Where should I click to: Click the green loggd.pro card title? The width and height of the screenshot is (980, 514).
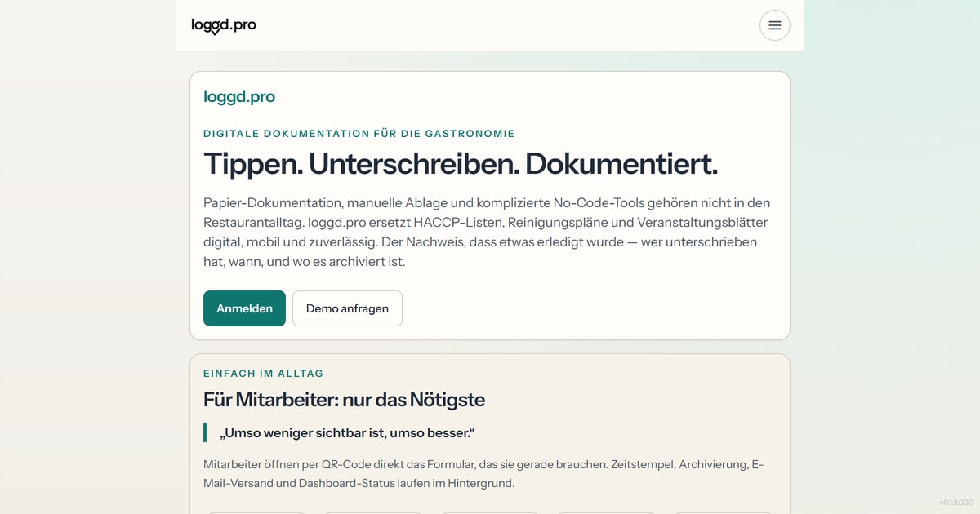click(239, 96)
